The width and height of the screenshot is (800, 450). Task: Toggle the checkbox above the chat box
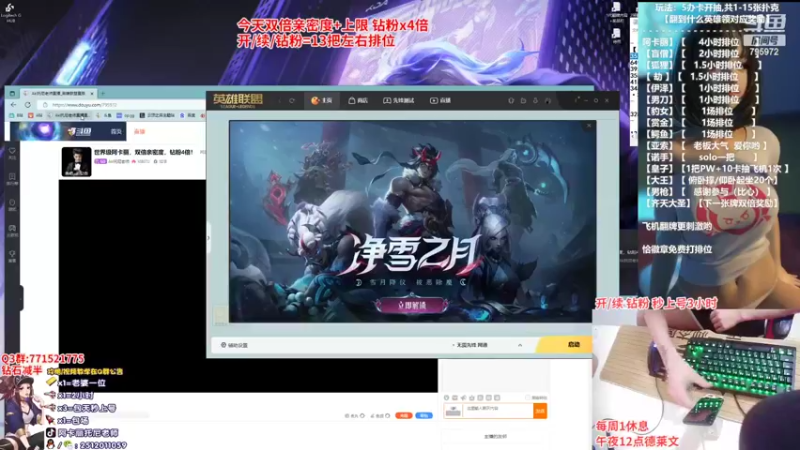528,397
